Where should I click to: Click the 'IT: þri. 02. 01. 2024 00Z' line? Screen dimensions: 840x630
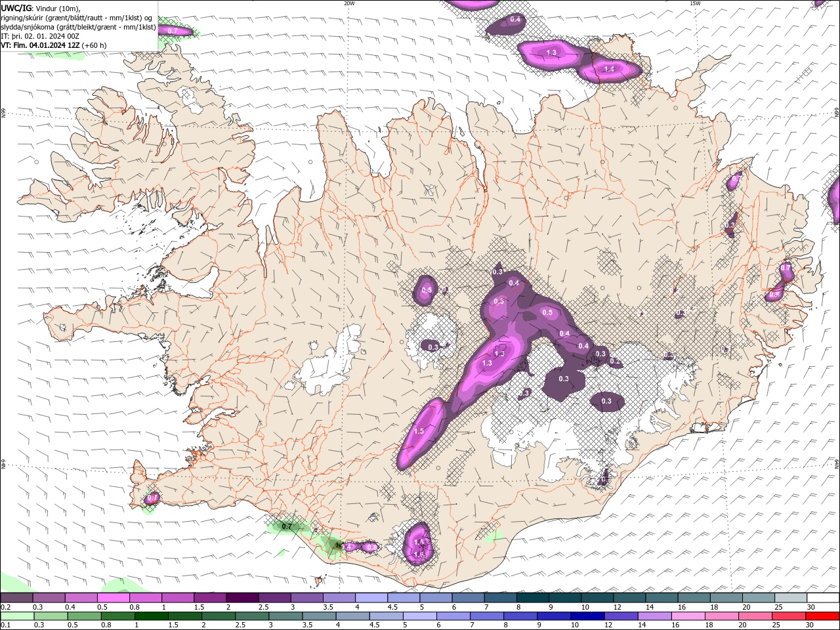(40, 36)
